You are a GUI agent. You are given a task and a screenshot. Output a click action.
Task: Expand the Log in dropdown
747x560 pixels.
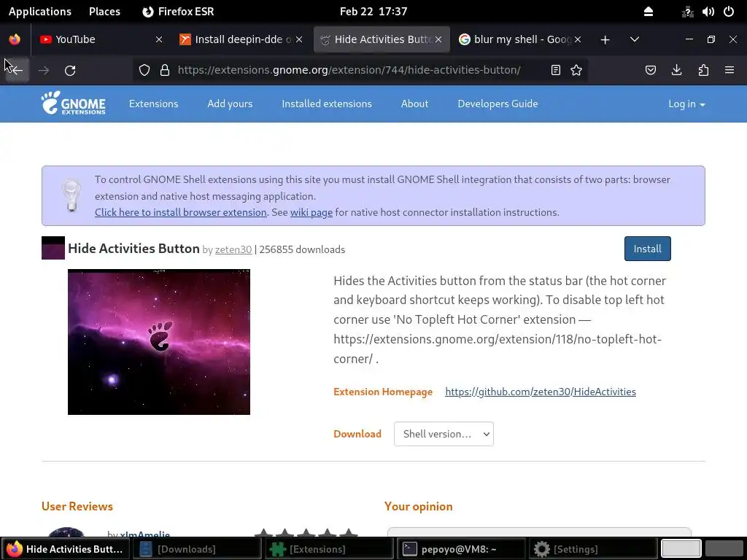point(686,104)
